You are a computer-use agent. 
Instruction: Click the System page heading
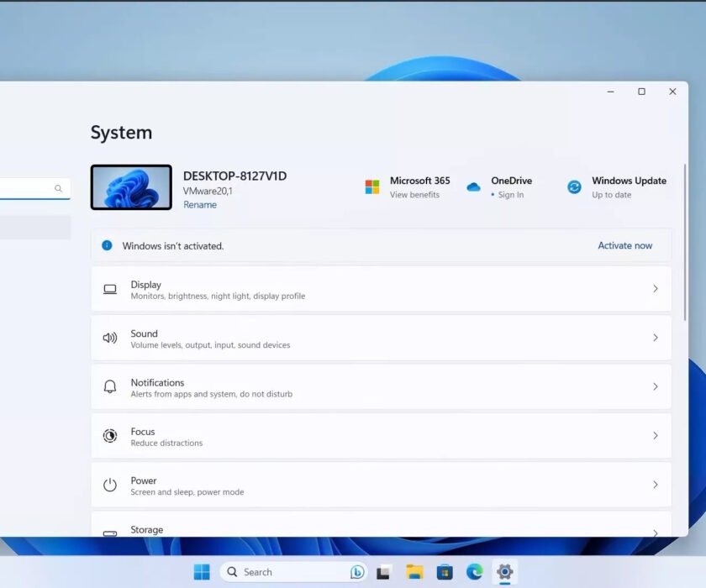tap(121, 132)
